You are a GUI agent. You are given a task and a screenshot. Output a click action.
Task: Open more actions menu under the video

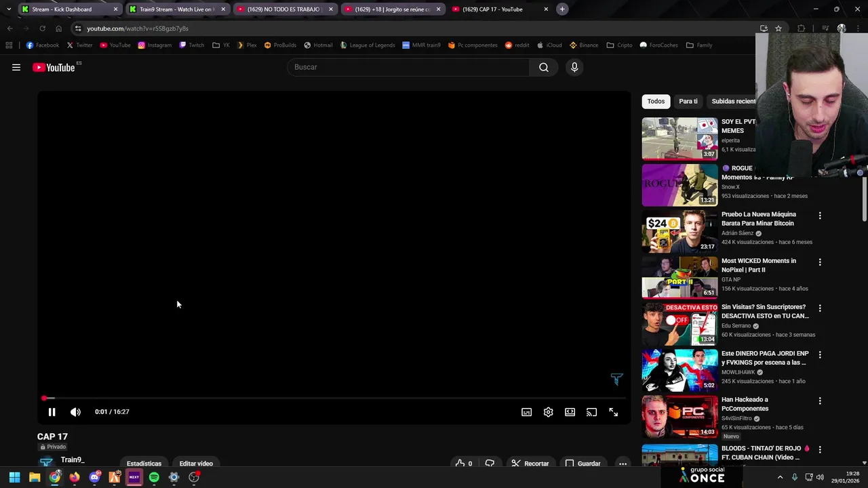click(x=623, y=464)
